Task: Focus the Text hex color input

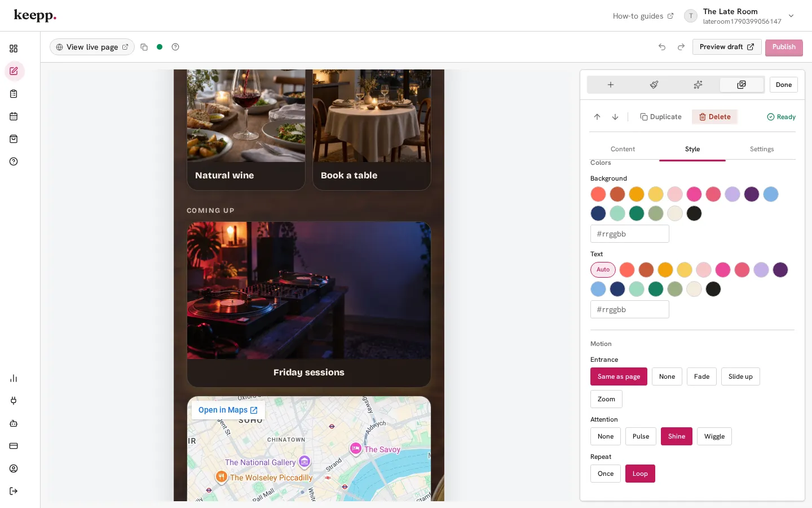Action: (630, 309)
